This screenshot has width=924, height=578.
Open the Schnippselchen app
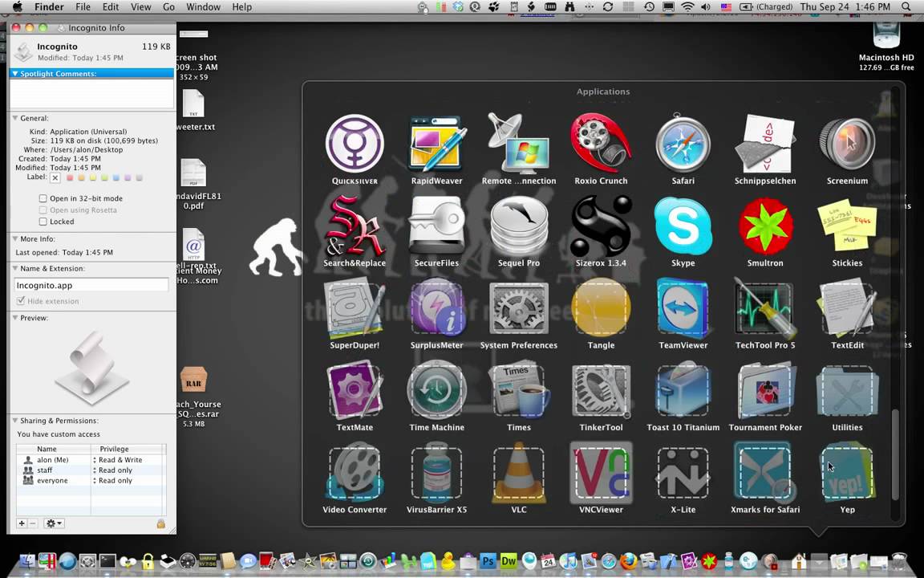[765, 144]
